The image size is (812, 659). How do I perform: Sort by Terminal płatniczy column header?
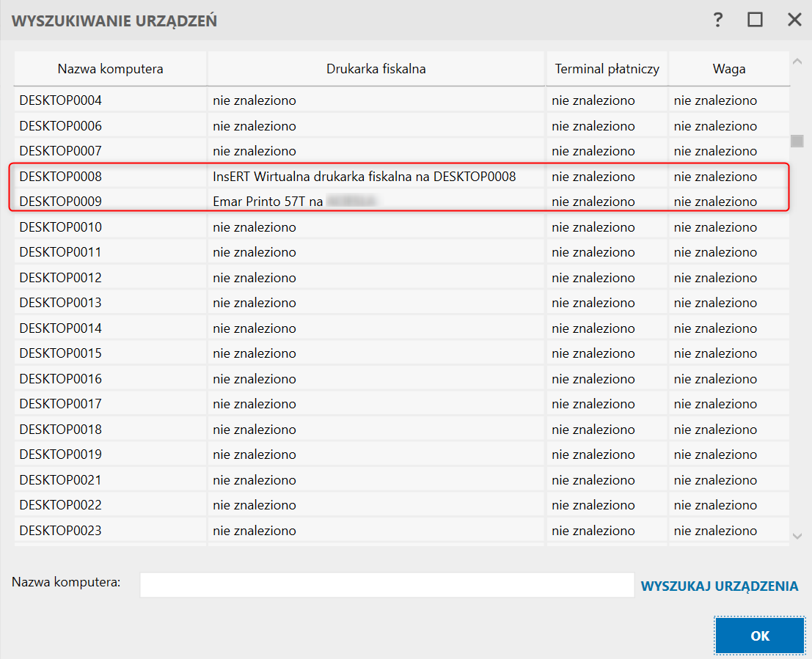[x=607, y=69]
